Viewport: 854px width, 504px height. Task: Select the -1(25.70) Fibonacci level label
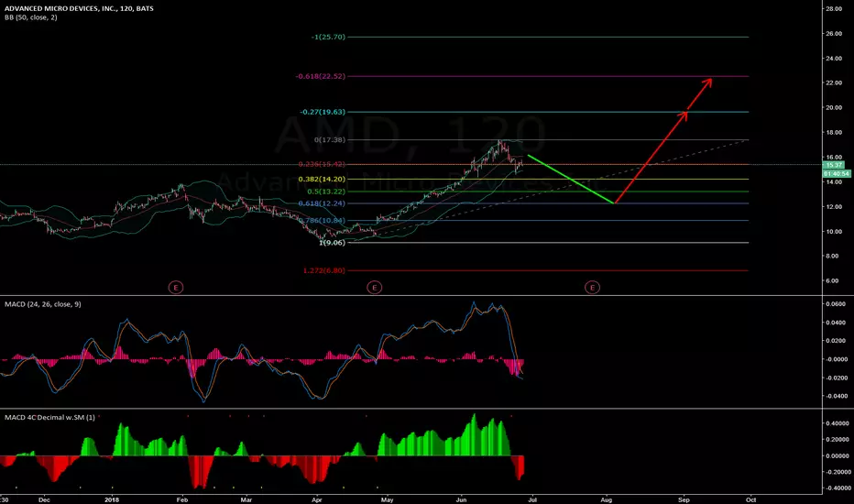[328, 37]
